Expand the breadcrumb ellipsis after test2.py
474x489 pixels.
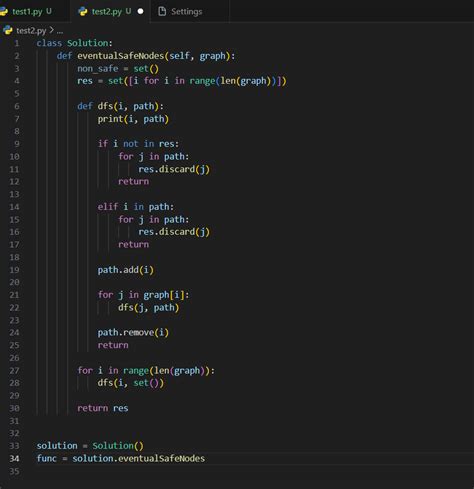[x=60, y=31]
